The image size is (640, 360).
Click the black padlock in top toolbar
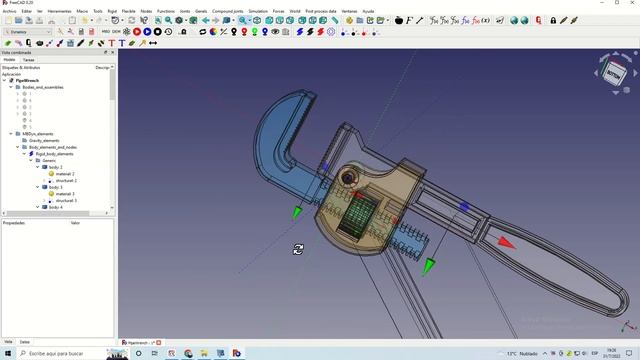coord(553,20)
